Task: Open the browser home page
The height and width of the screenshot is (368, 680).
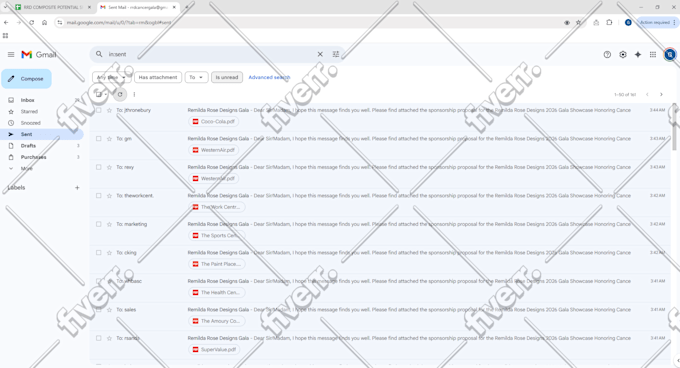Action: (x=44, y=23)
